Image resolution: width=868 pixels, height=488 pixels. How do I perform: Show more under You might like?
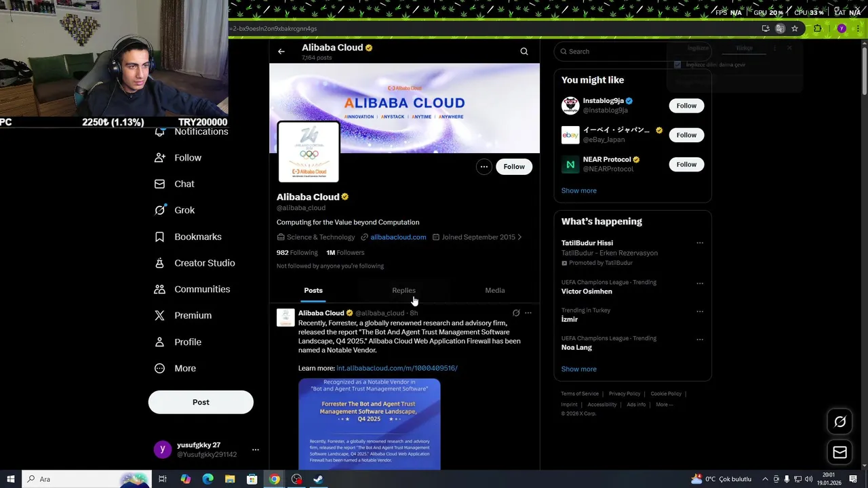[x=579, y=190]
